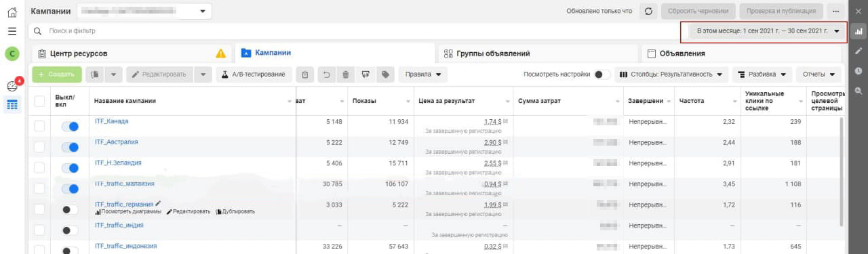Click the trash delete icon
This screenshot has width=868, height=254.
click(x=346, y=75)
